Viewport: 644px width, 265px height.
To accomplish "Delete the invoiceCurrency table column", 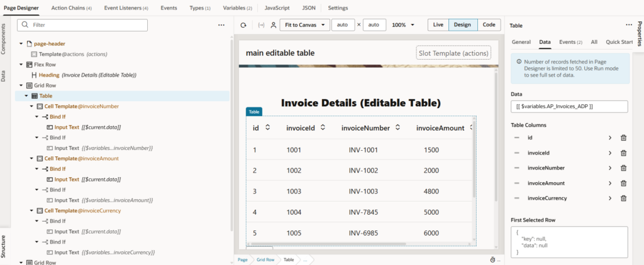I will pyautogui.click(x=623, y=198).
